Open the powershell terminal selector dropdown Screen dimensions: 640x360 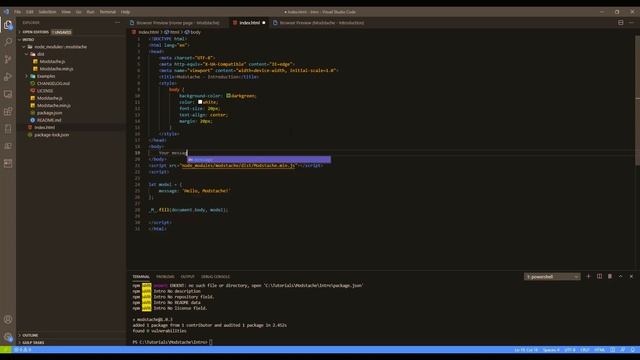552,277
